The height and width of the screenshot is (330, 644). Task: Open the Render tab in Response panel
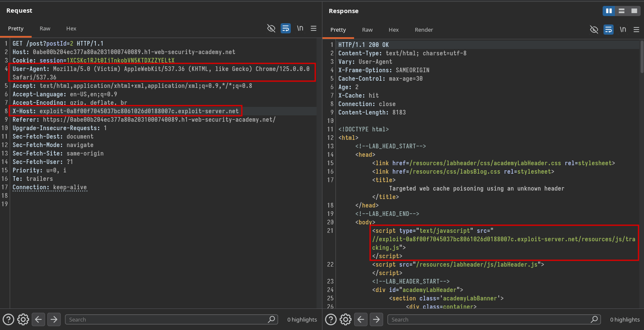(x=424, y=30)
